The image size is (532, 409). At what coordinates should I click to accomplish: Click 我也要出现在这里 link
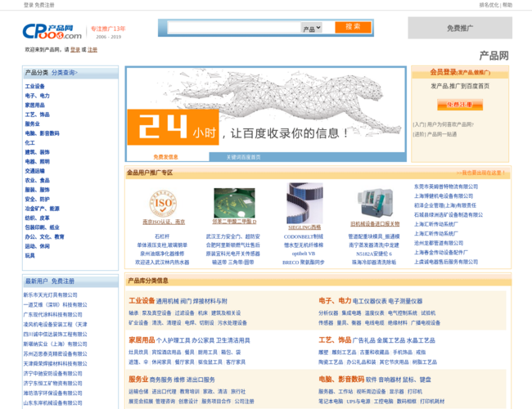click(480, 173)
